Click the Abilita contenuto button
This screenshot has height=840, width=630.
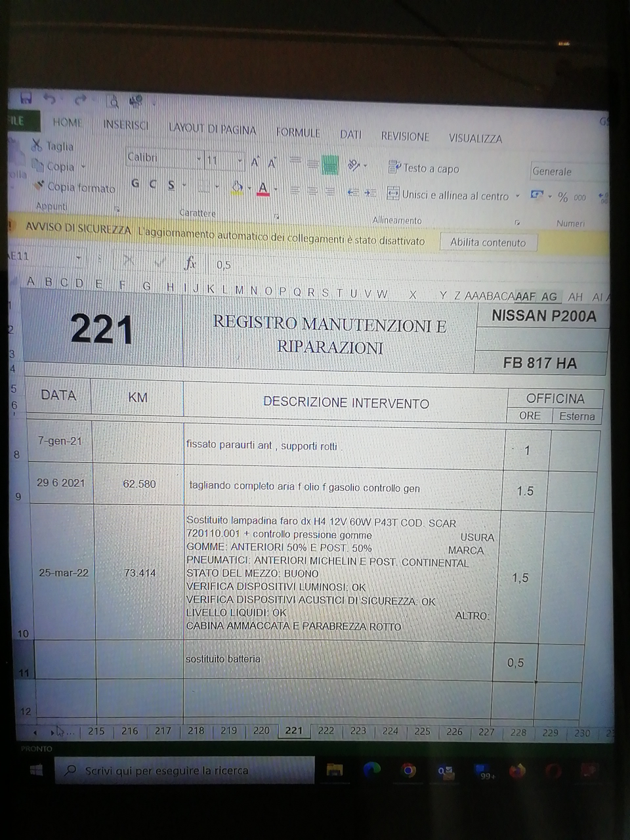488,242
